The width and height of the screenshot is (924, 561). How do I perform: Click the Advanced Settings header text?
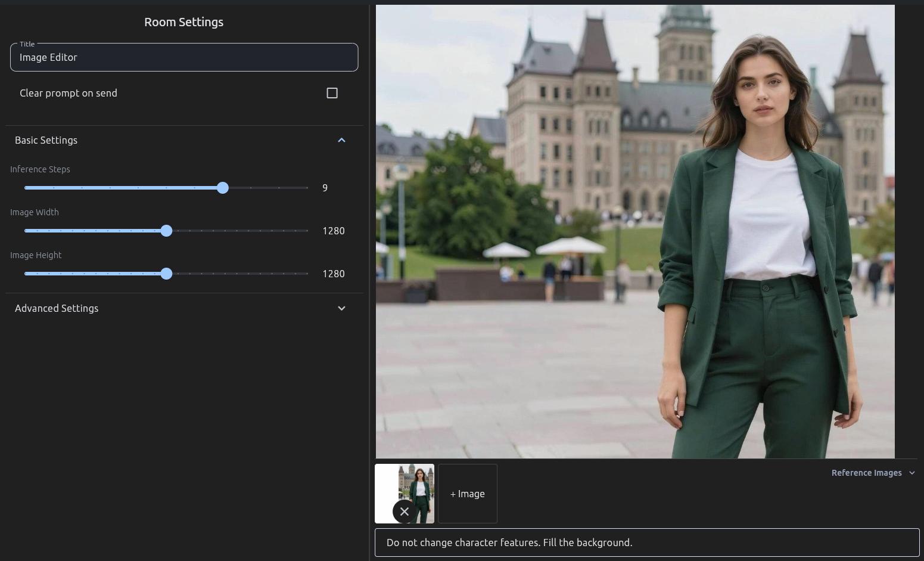(57, 308)
